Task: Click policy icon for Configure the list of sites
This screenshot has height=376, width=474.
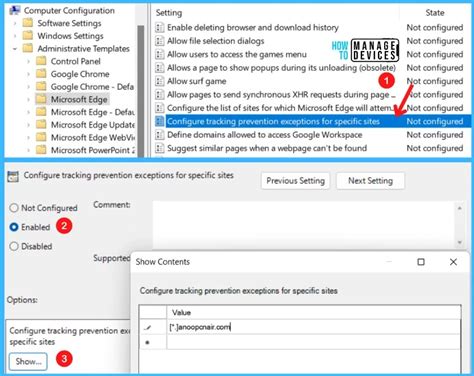Action: 160,108
